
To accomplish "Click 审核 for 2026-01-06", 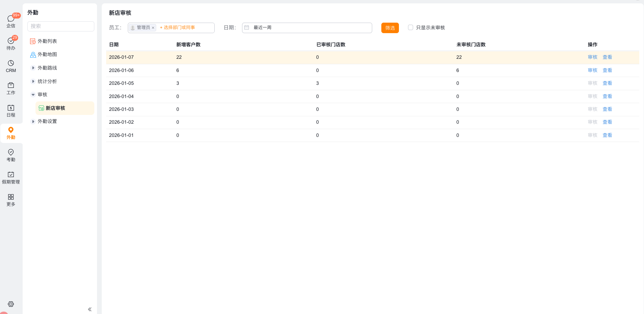I will [593, 70].
